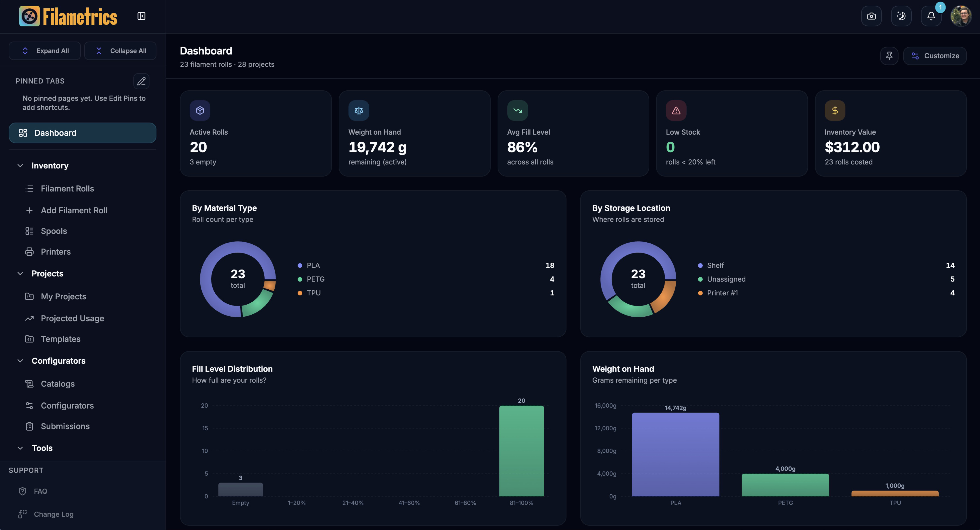The height and width of the screenshot is (530, 980).
Task: Collapse the sidebar panel icon
Action: (141, 16)
